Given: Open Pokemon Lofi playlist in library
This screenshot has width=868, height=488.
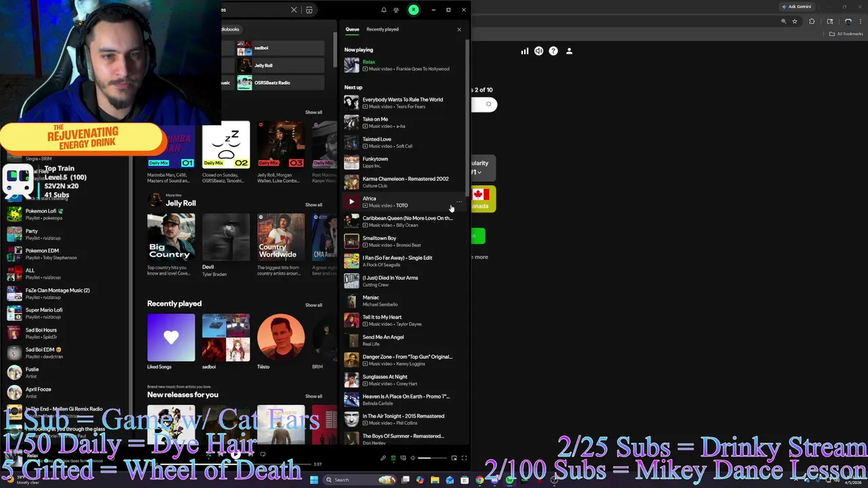Looking at the screenshot, I should (x=66, y=214).
